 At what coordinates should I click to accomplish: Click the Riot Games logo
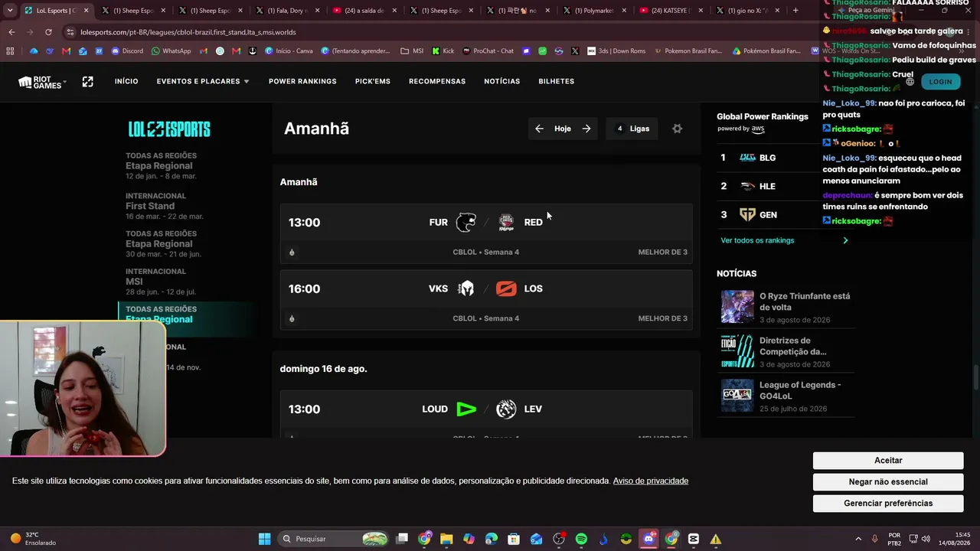(x=41, y=82)
